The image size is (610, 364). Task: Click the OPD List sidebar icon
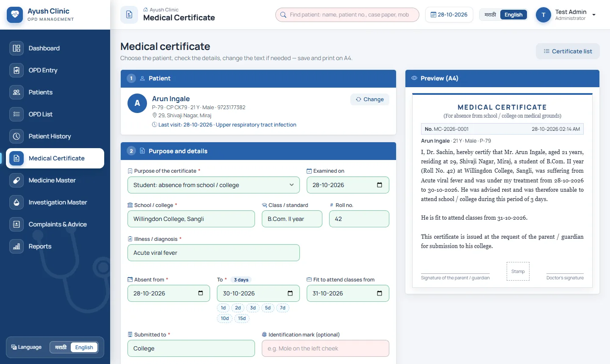point(17,114)
